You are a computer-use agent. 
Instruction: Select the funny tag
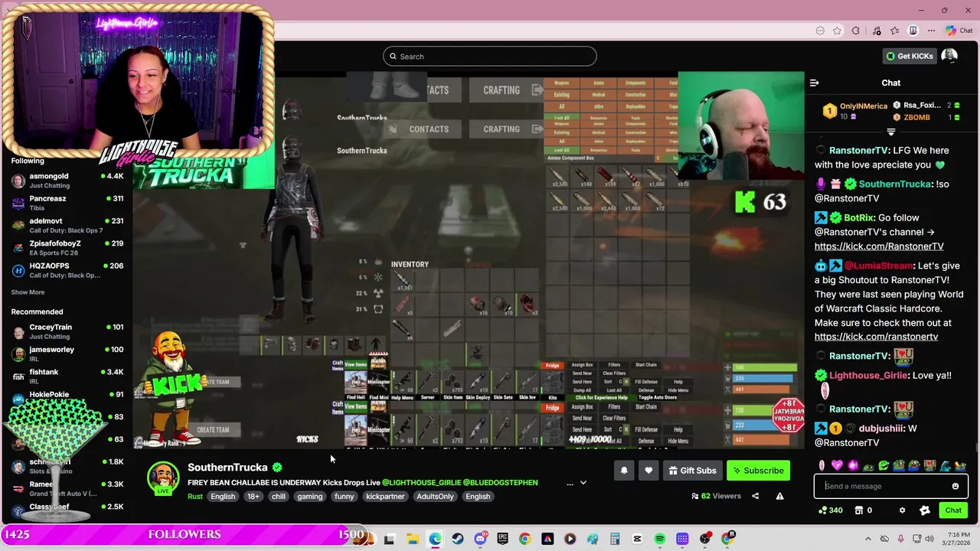click(x=345, y=497)
